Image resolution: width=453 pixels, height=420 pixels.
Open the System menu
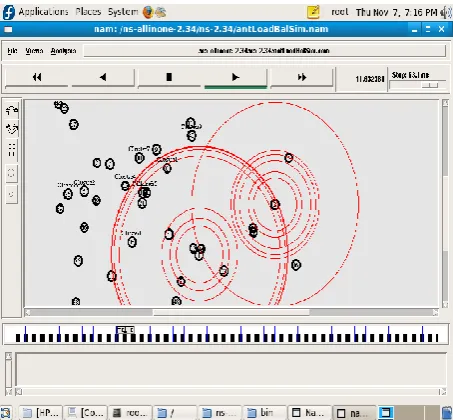tap(123, 12)
